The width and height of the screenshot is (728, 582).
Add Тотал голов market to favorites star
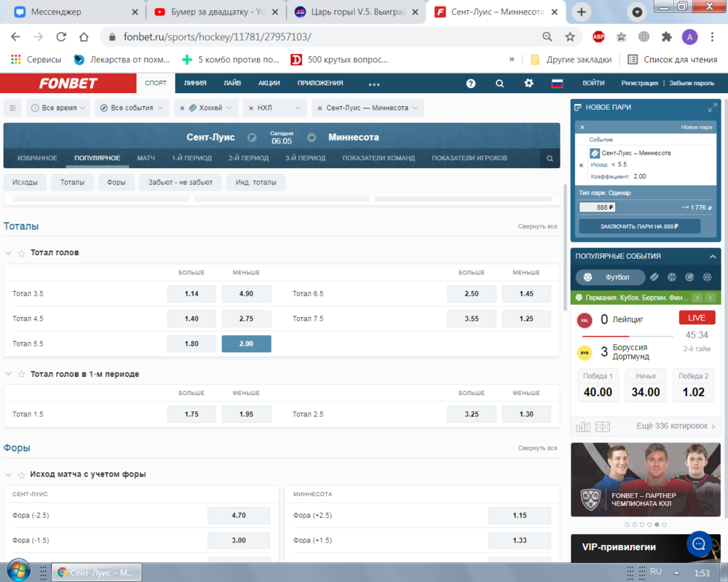(21, 253)
